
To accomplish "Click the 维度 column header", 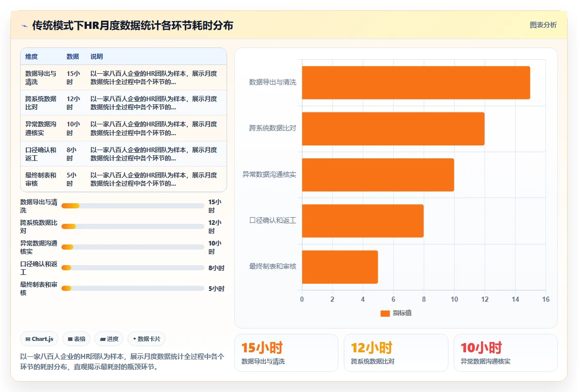I will coord(31,56).
